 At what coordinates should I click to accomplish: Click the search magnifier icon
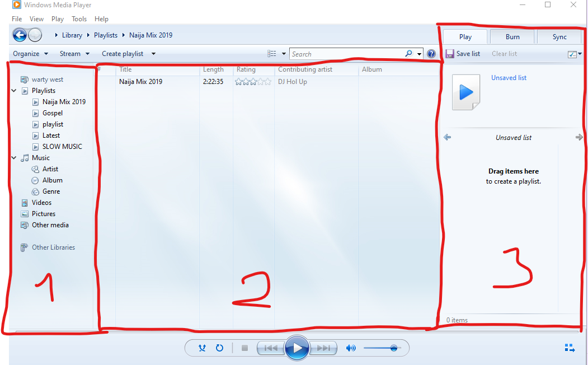tap(409, 54)
